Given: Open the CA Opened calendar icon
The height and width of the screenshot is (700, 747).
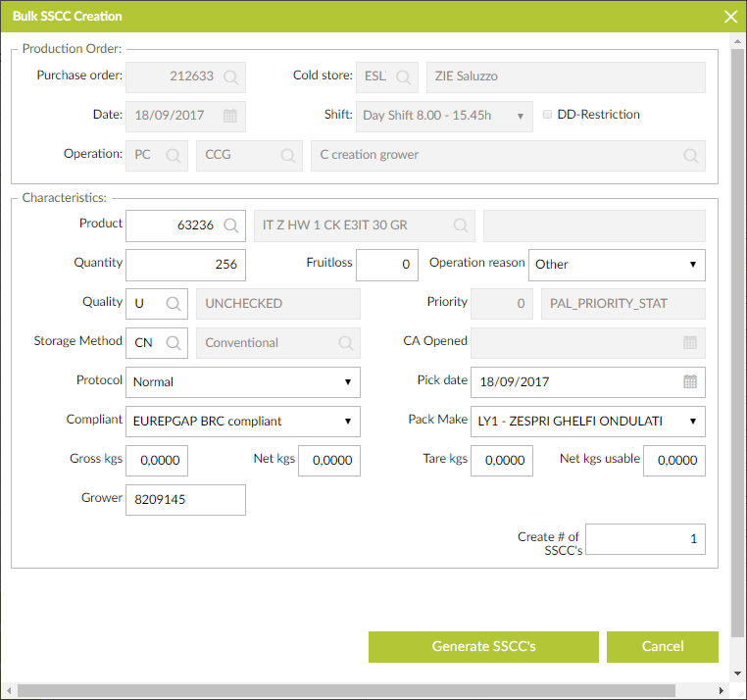Looking at the screenshot, I should coord(690,342).
